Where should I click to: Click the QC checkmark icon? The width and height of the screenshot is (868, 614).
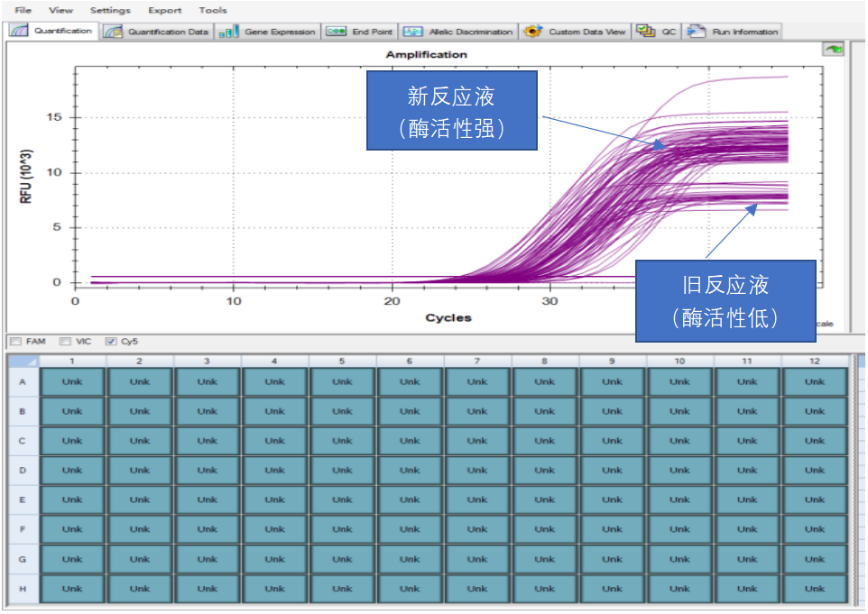coord(645,31)
